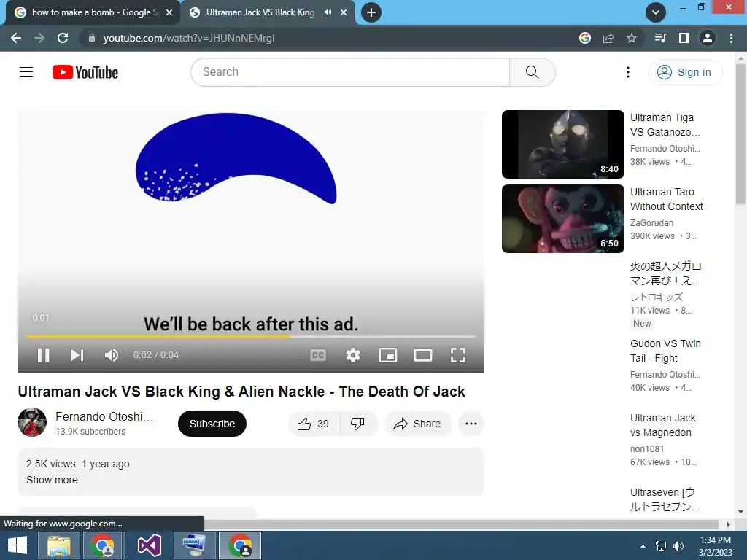This screenshot has width=747, height=560.
Task: Open the YouTube hamburger guide menu
Action: coord(26,72)
